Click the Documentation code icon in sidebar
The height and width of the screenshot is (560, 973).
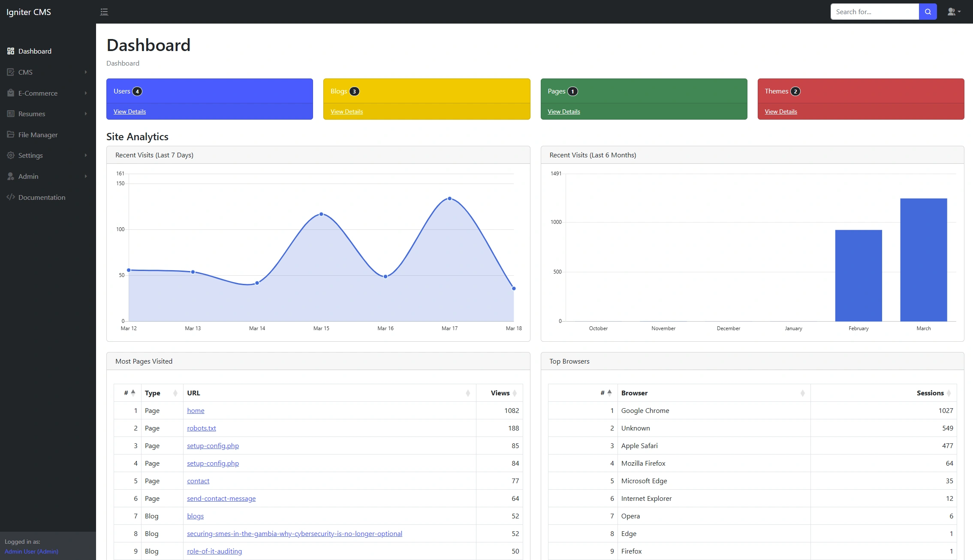(x=11, y=197)
